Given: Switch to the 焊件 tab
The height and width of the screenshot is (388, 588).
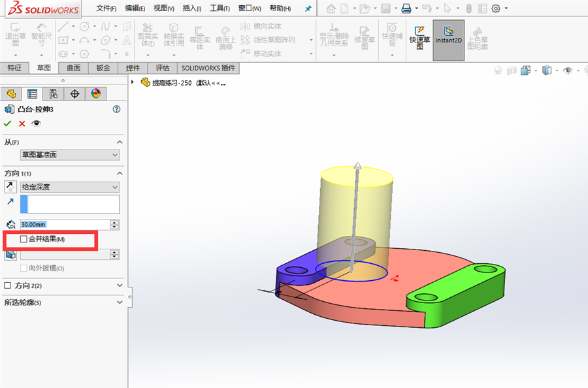Looking at the screenshot, I should 133,68.
